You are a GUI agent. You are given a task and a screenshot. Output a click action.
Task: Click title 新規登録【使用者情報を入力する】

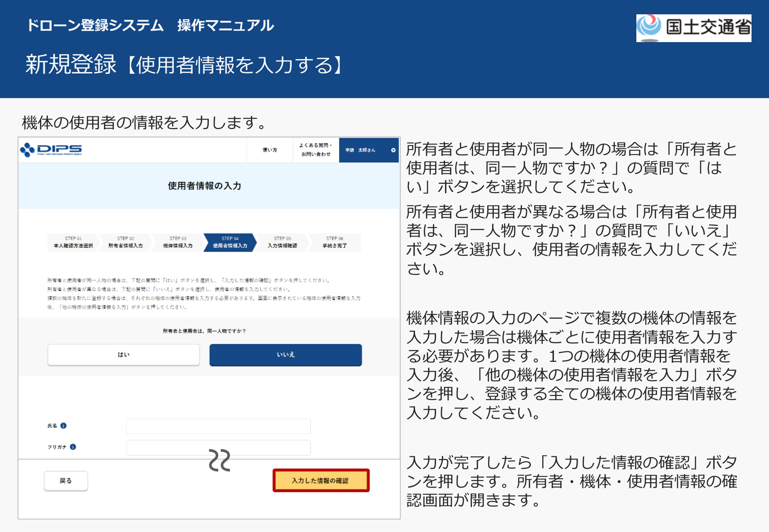[x=184, y=64]
